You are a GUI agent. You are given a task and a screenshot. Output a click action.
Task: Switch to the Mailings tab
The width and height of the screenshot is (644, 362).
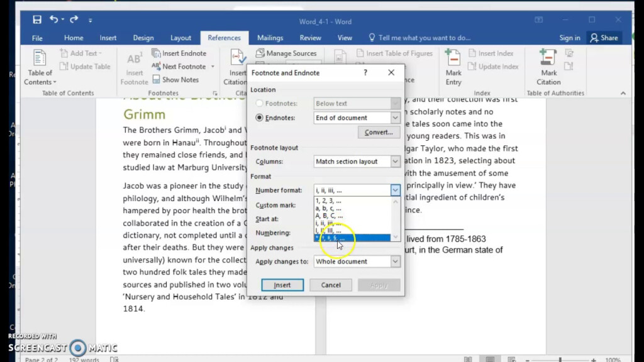[270, 38]
